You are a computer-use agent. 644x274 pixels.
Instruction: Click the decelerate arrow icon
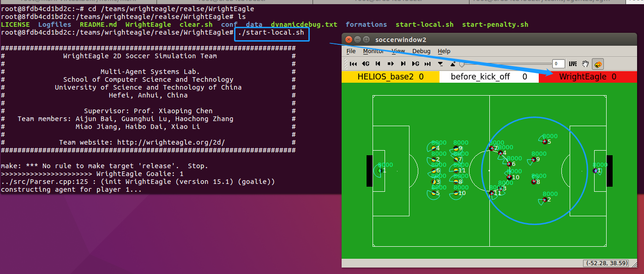pyautogui.click(x=440, y=64)
